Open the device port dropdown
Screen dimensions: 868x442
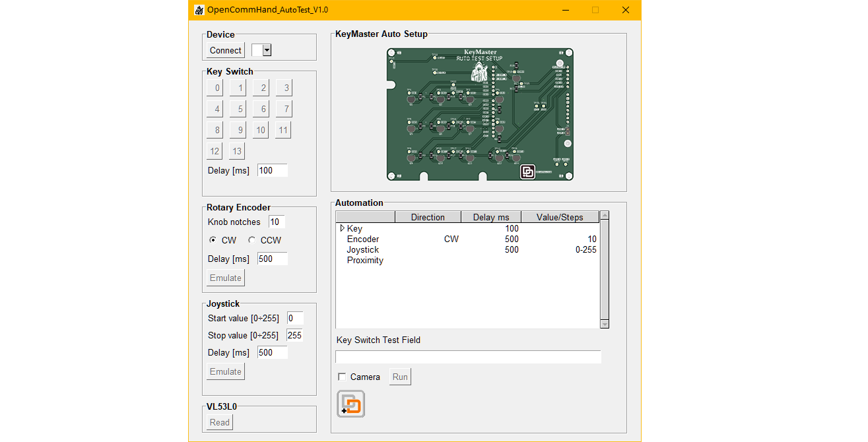tap(267, 50)
